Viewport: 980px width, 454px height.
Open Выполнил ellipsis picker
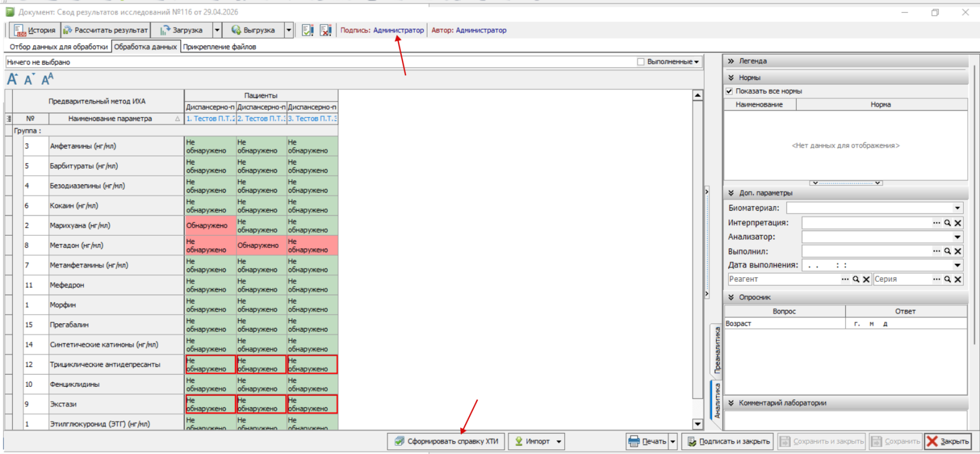[937, 251]
